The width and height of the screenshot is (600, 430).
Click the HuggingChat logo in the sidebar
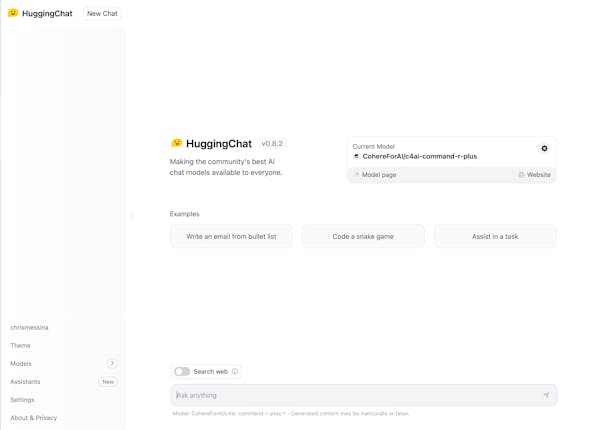pyautogui.click(x=13, y=13)
